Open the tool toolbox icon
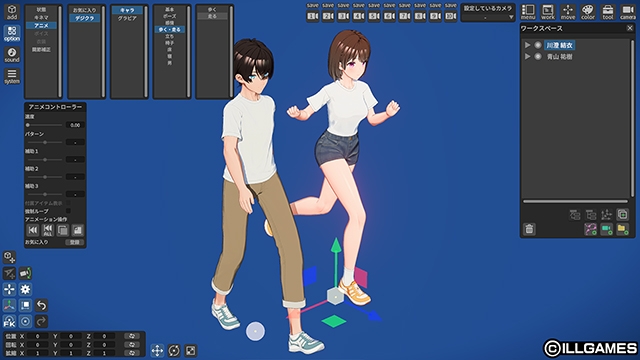 pyautogui.click(x=608, y=12)
